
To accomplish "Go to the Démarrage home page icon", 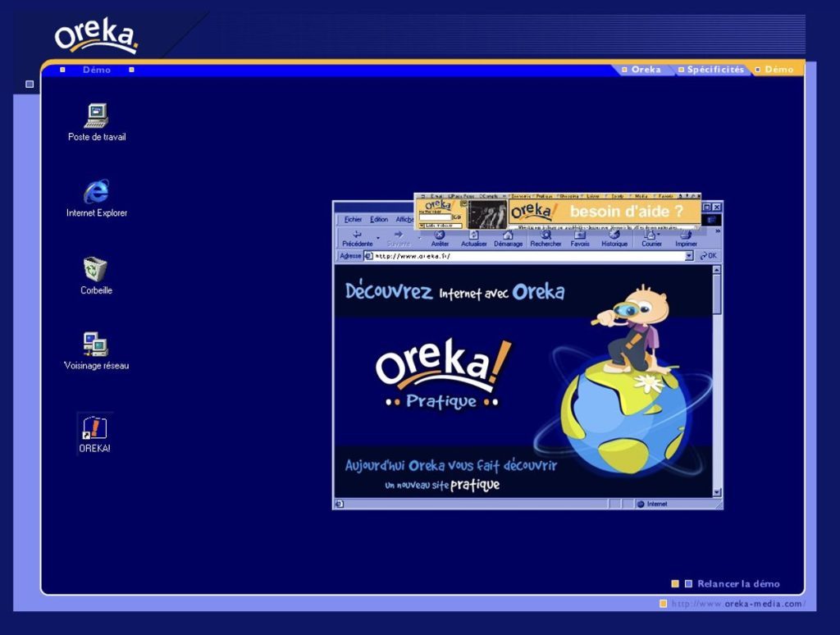I will click(508, 239).
